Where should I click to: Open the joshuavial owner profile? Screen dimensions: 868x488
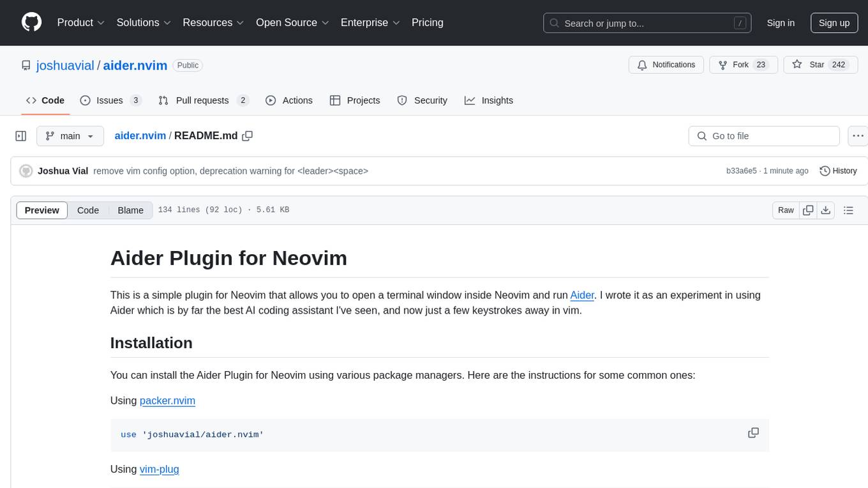point(65,65)
